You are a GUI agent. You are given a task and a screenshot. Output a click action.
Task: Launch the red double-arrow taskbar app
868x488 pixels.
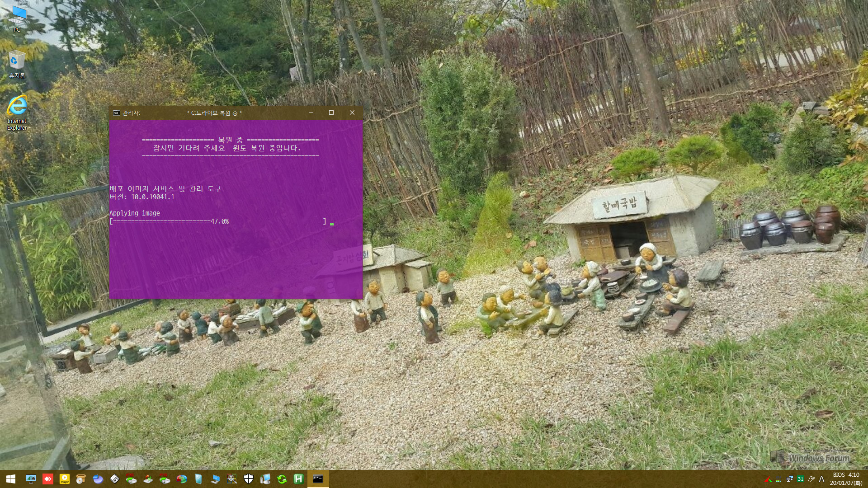47,479
